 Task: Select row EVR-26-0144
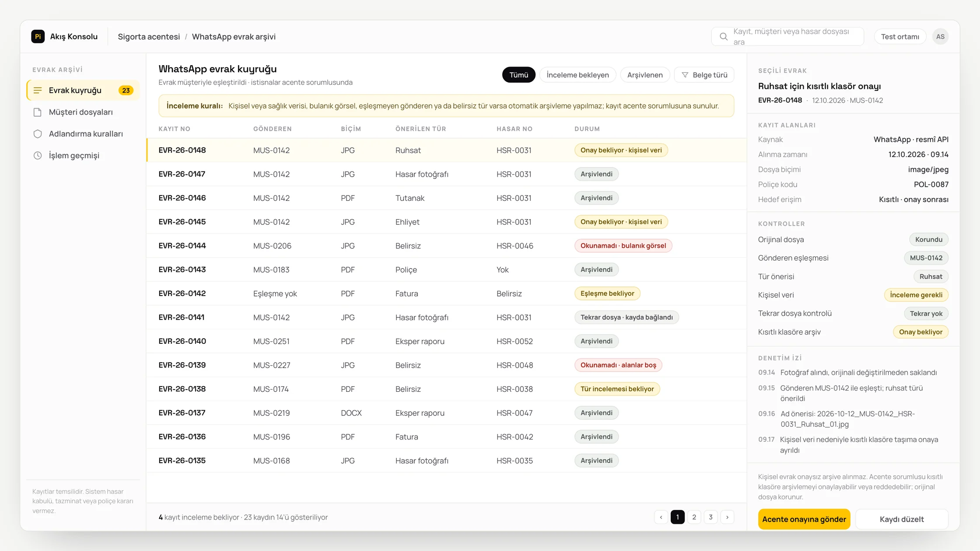click(x=446, y=246)
